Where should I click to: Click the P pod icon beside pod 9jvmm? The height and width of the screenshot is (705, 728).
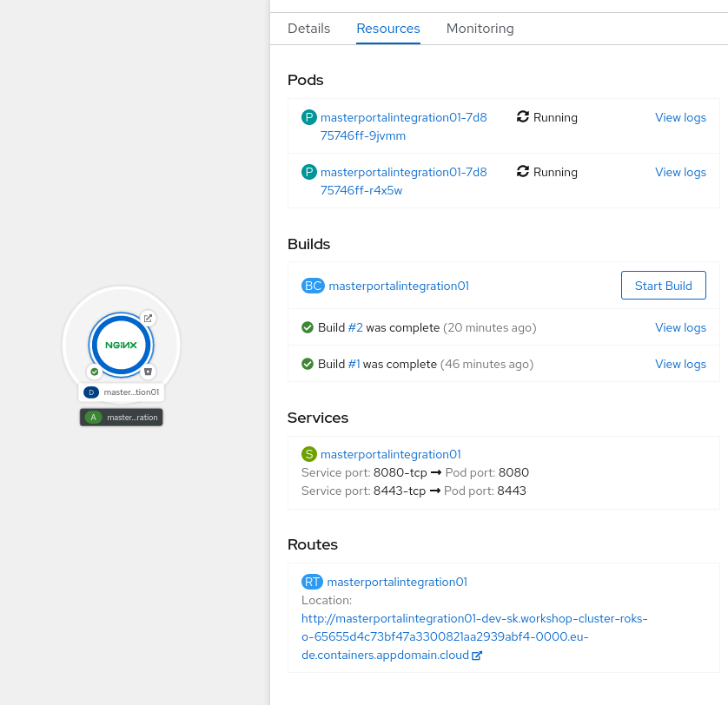[x=309, y=117]
